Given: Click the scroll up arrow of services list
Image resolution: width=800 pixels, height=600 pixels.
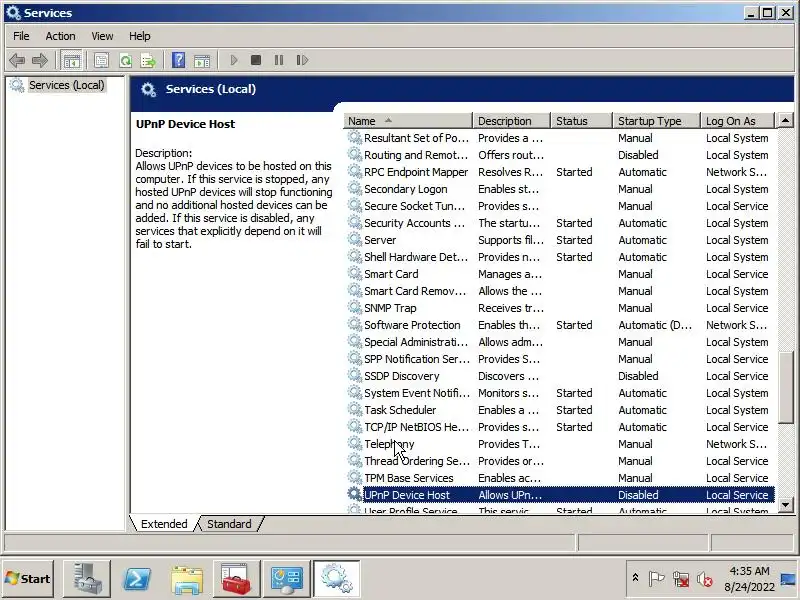Looking at the screenshot, I should tap(785, 121).
